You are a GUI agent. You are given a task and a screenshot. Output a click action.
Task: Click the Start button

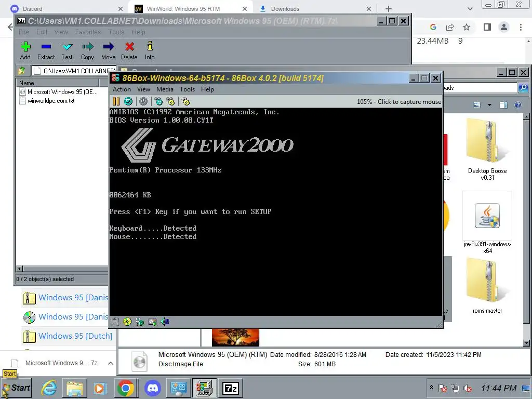tap(17, 388)
